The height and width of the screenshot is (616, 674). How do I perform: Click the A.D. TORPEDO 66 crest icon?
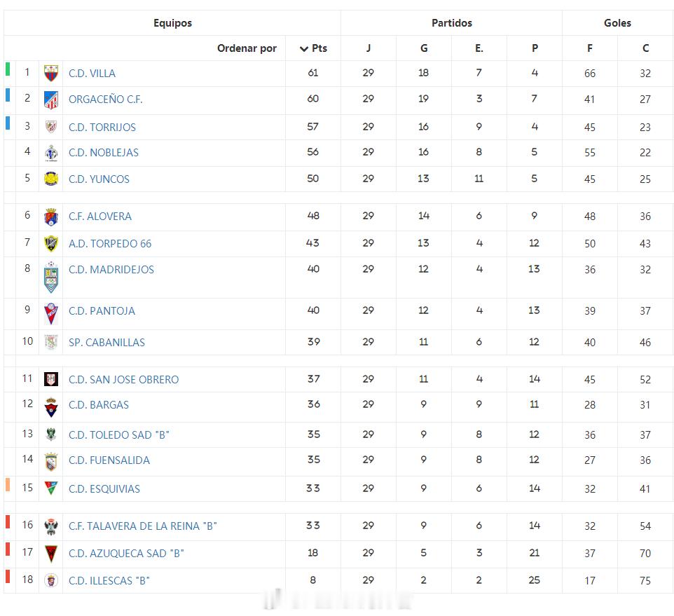click(51, 243)
